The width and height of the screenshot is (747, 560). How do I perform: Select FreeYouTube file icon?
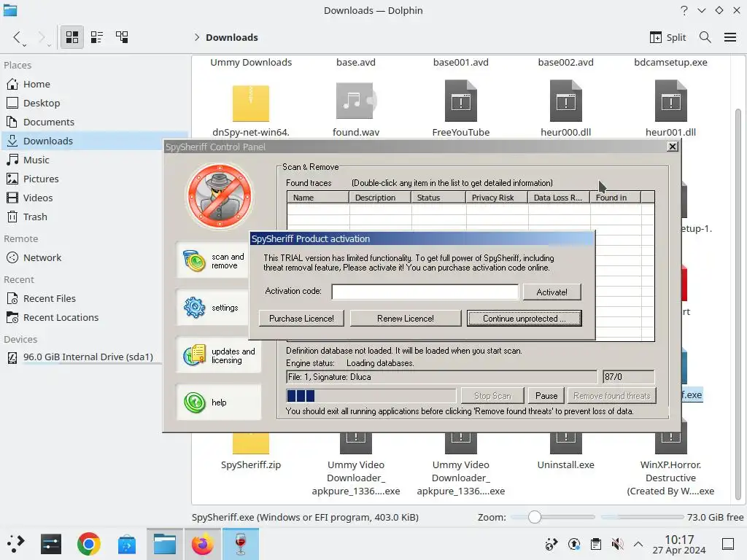coord(461,101)
